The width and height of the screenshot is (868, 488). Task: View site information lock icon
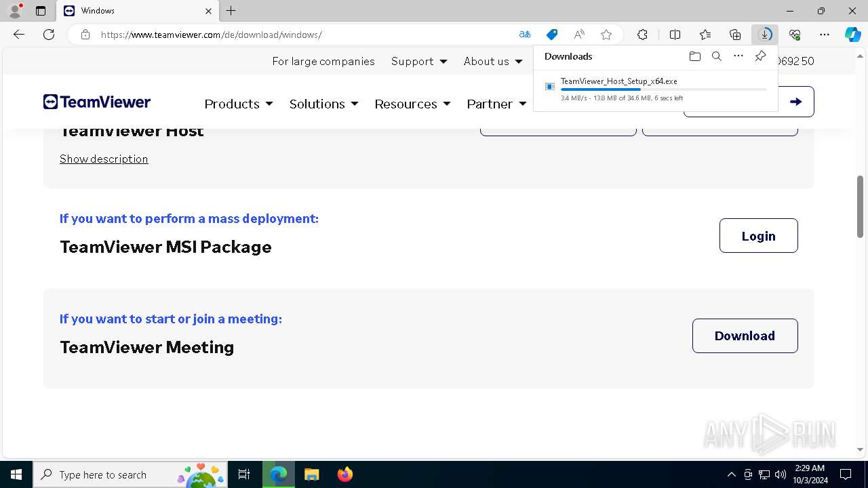(85, 35)
